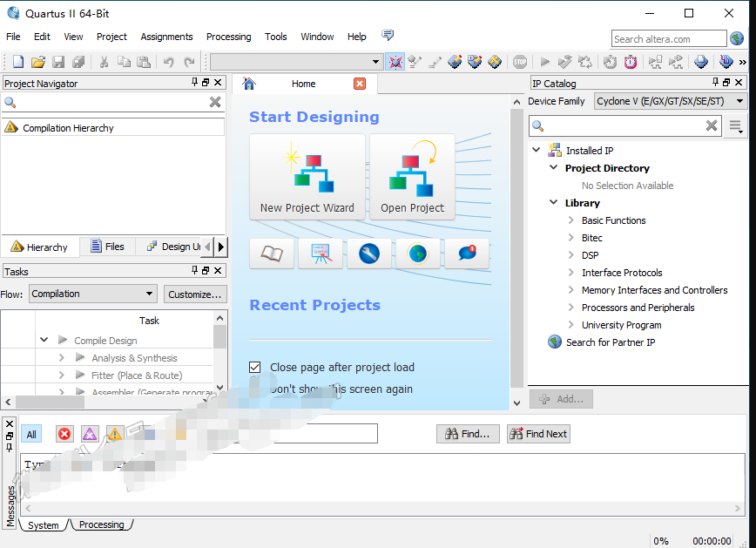
Task: Open the Chip Planner toolbar icon
Action: coord(495,62)
